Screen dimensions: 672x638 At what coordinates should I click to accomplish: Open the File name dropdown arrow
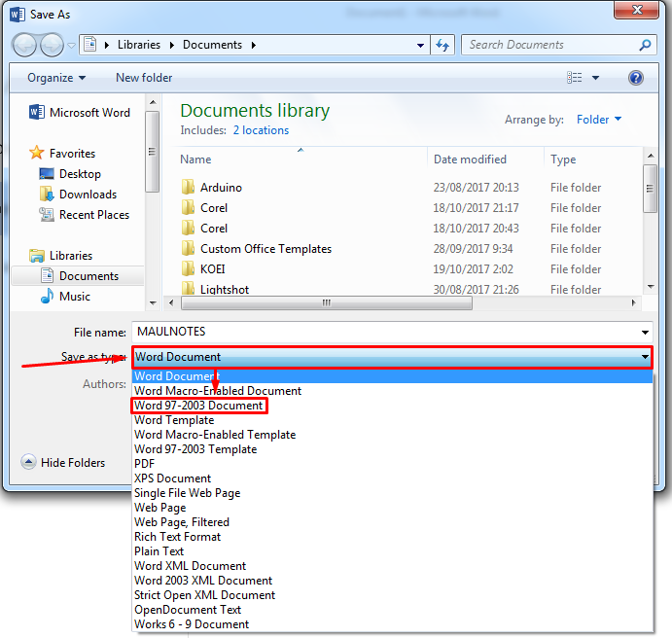tap(645, 332)
